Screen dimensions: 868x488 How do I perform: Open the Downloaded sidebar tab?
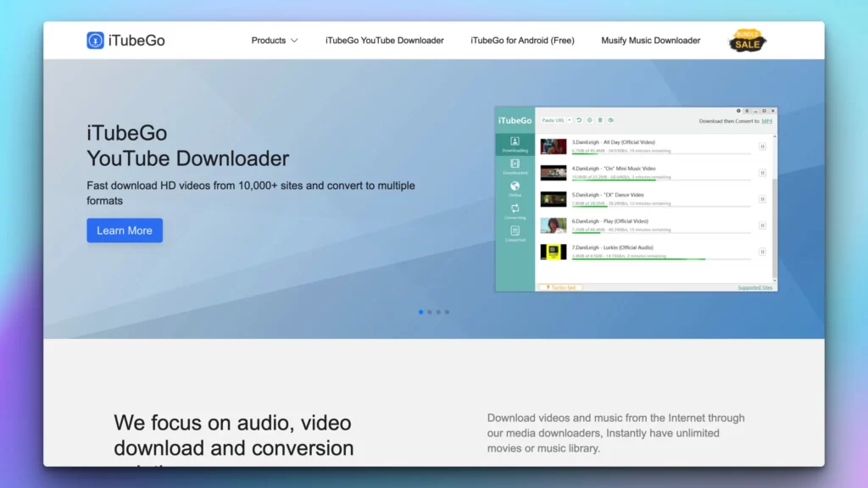click(x=515, y=167)
